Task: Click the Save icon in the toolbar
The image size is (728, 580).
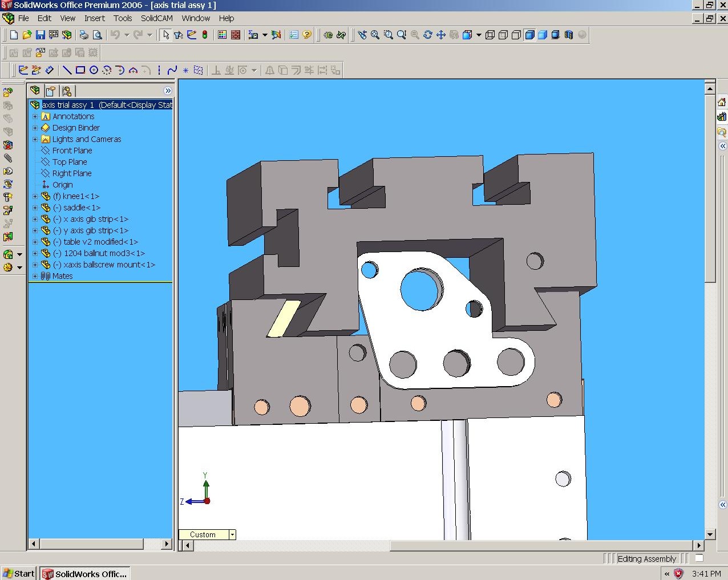Action: [40, 35]
